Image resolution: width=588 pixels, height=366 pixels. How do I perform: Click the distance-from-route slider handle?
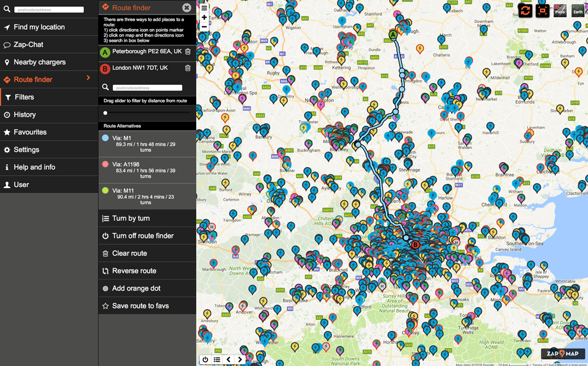(x=105, y=113)
